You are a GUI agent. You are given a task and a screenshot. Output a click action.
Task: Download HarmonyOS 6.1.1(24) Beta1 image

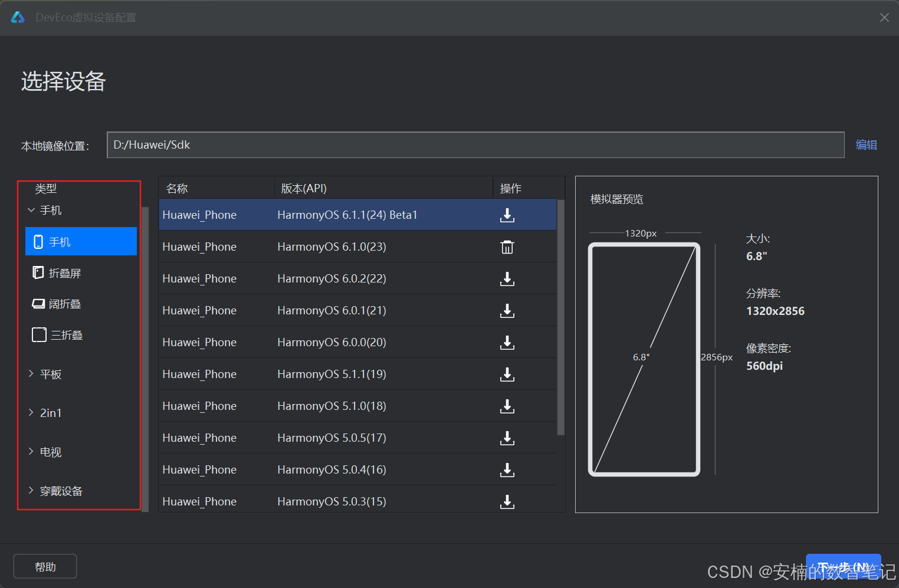507,215
